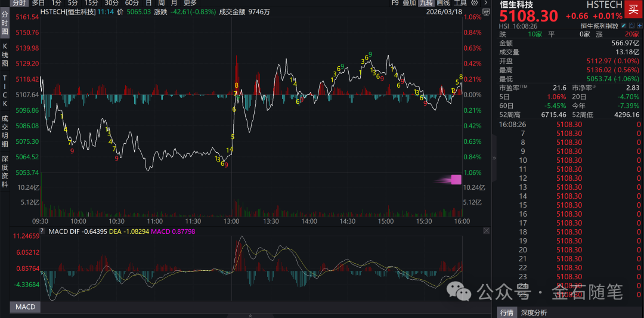Switch to the 15分 period
644x318 pixels.
coord(91,3)
